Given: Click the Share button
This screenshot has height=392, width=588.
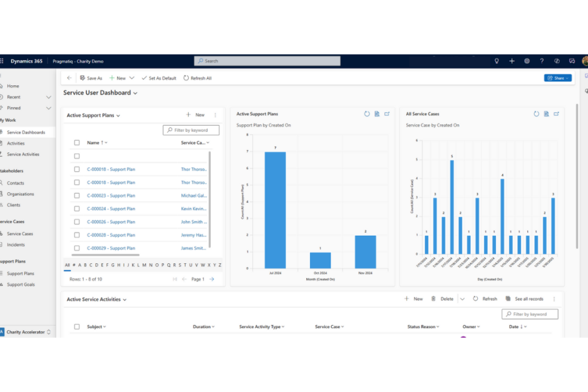Looking at the screenshot, I should click(557, 78).
